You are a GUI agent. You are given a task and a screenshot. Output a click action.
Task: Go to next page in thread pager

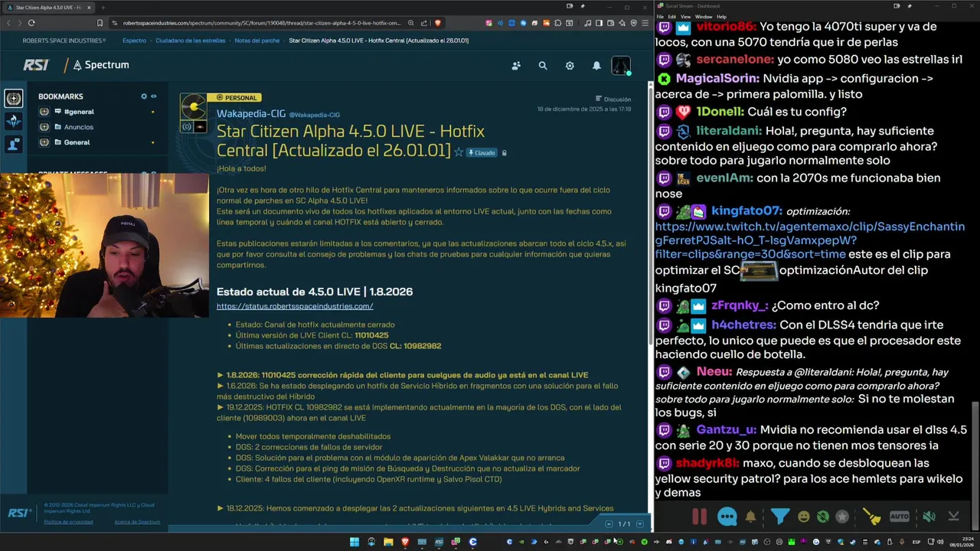coord(639,524)
